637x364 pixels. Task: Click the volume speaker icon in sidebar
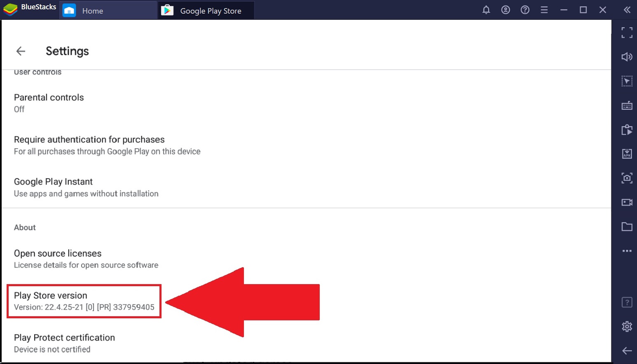point(627,57)
